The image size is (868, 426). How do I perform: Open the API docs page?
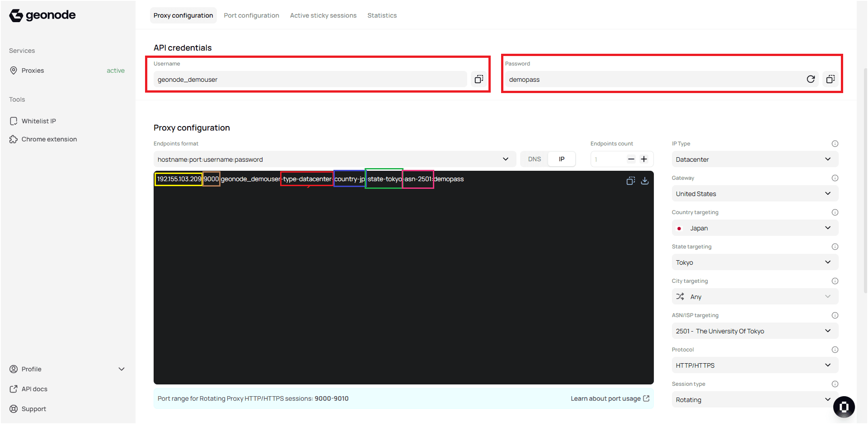pyautogui.click(x=33, y=389)
